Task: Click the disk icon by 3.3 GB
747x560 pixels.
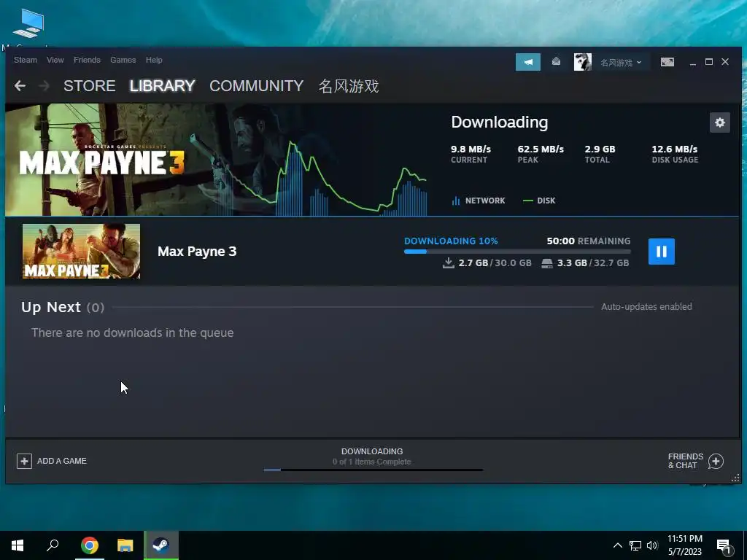Action: (x=547, y=263)
